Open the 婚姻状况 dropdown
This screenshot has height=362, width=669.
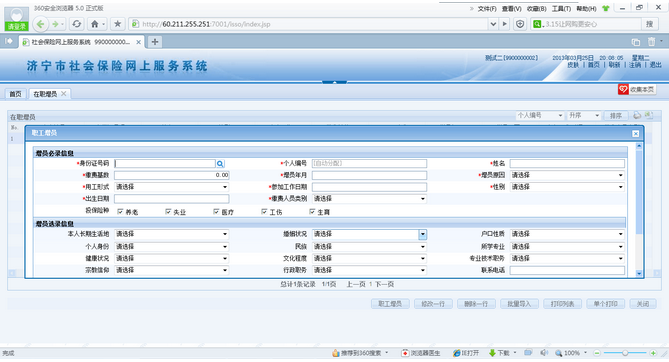(369, 234)
